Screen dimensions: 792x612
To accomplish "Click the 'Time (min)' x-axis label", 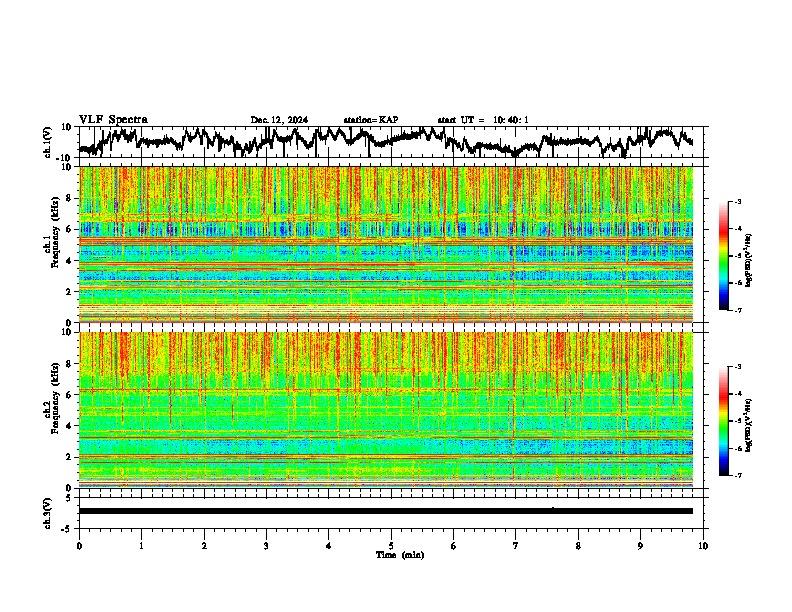I will pos(400,555).
